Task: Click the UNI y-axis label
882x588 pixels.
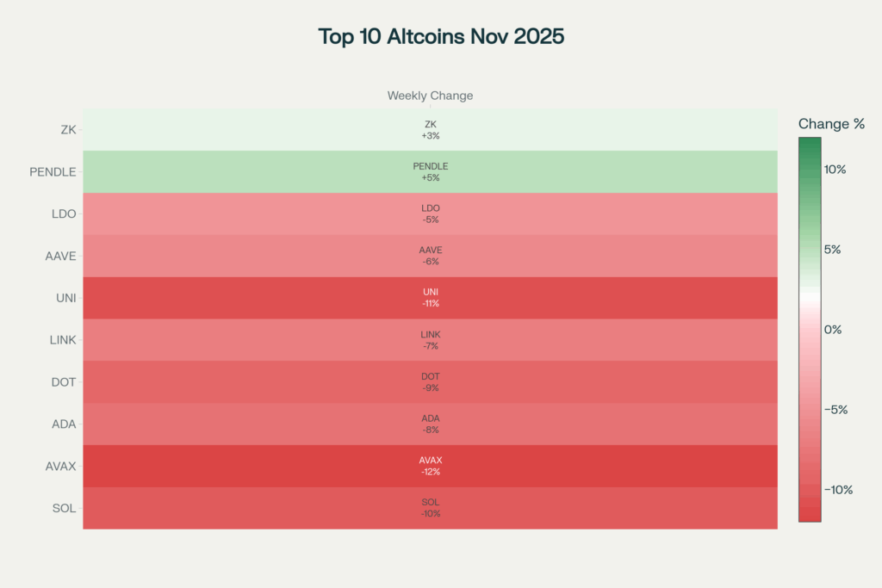Action: click(x=65, y=298)
